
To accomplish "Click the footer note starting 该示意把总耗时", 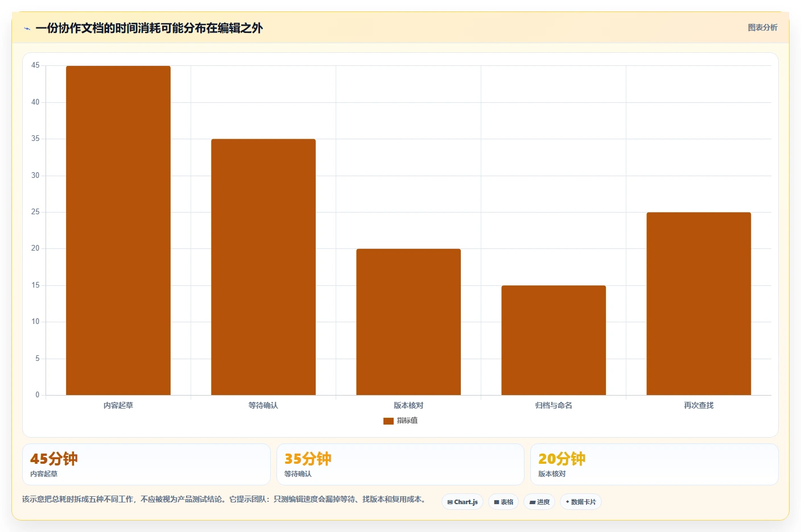I will point(225,500).
